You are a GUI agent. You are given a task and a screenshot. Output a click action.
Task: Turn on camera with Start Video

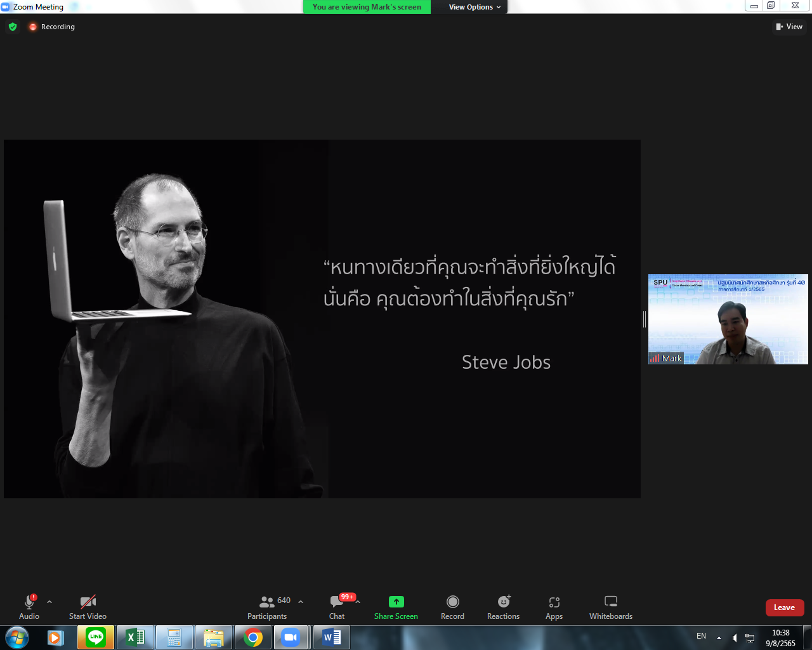pos(88,607)
